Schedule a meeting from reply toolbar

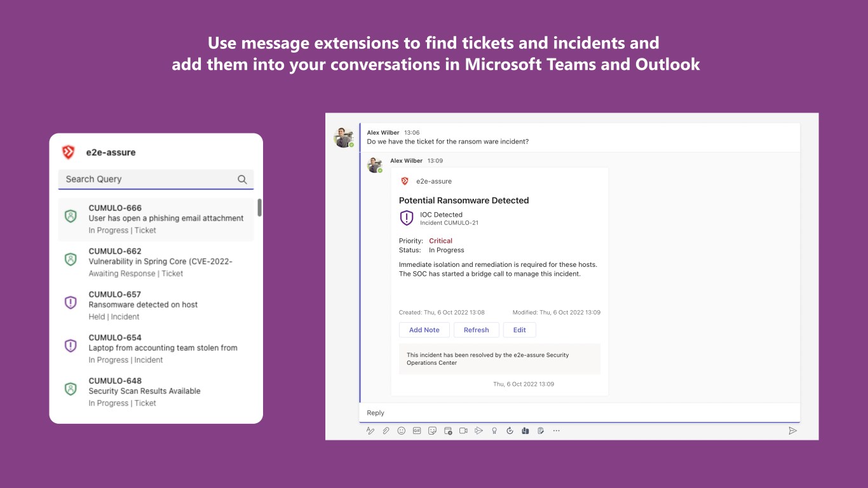(x=448, y=431)
